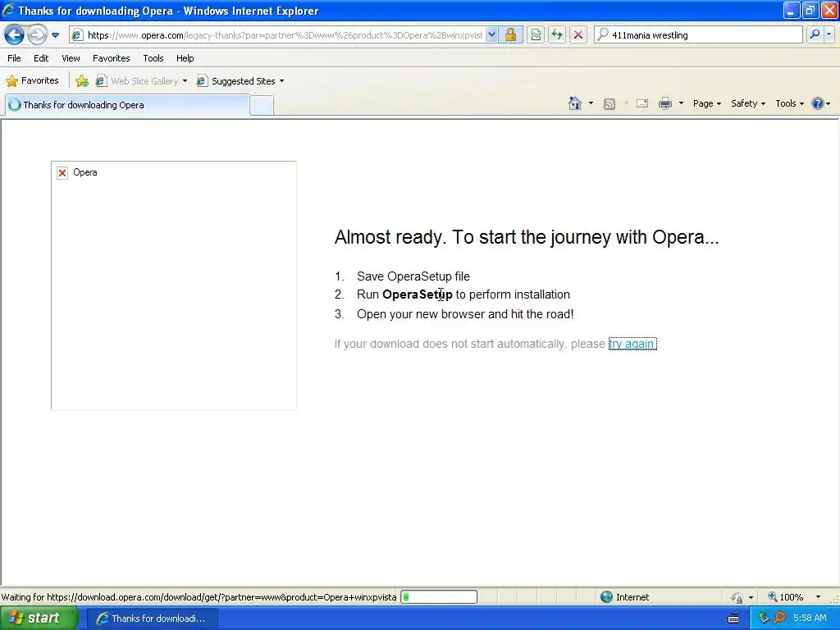Open the Page command bar menu

(706, 103)
